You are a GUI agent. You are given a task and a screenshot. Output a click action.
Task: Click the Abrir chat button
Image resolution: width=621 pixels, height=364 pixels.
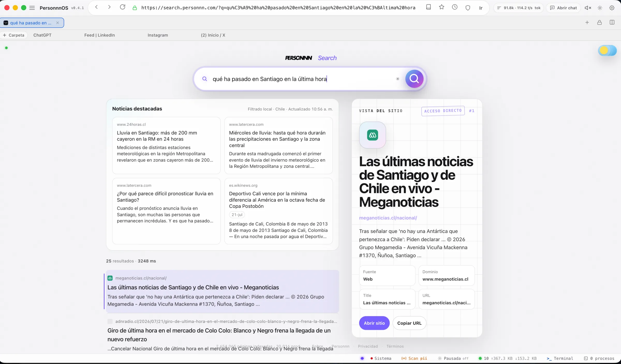click(x=564, y=8)
